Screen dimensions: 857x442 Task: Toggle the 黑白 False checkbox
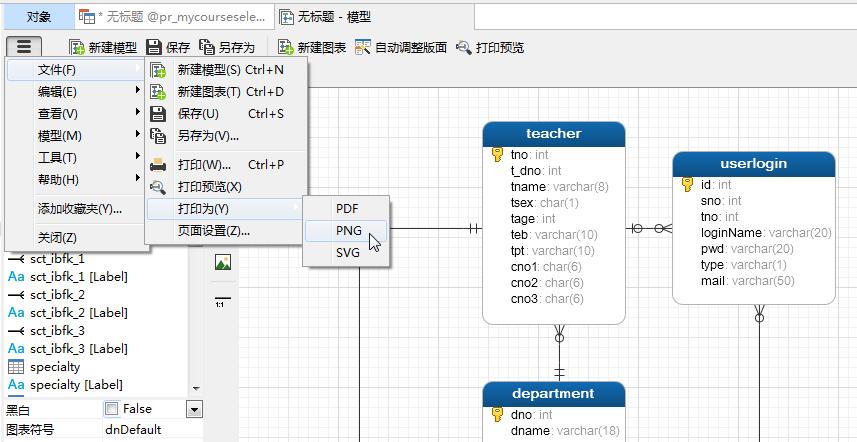(111, 409)
